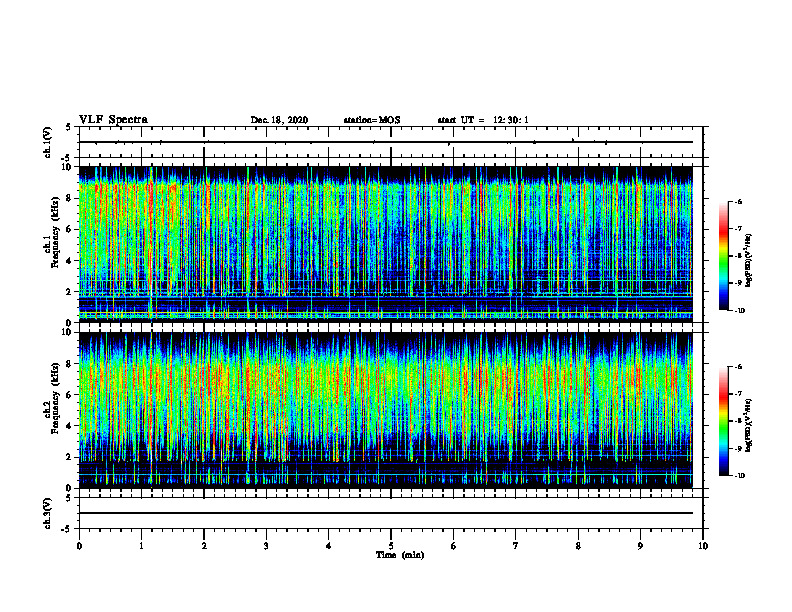Click the "4" kHz tick on ch.2 axis

[70, 426]
